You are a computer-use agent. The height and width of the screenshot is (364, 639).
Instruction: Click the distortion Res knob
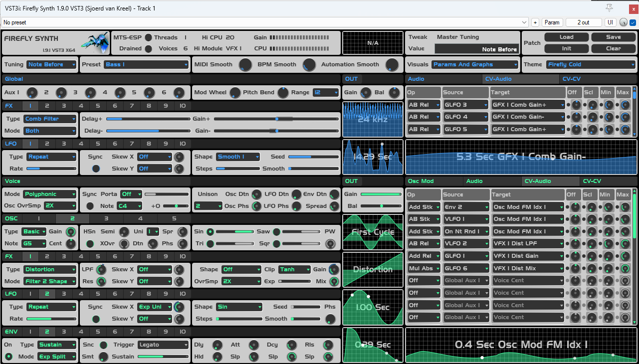click(x=101, y=281)
